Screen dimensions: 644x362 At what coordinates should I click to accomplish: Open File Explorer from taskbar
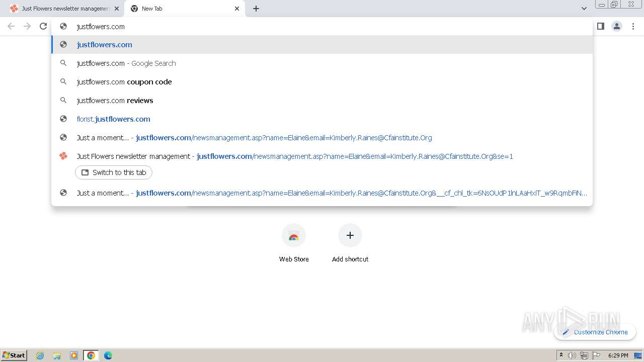(57, 355)
